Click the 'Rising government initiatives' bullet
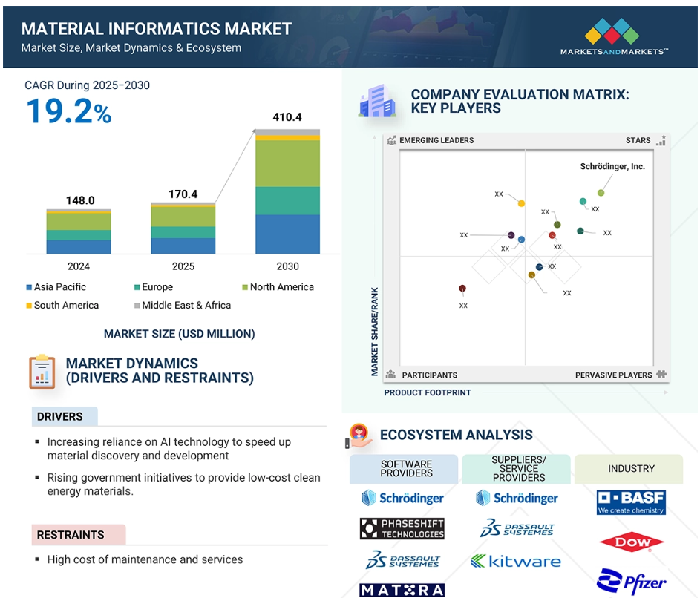The image size is (700, 598). [183, 484]
